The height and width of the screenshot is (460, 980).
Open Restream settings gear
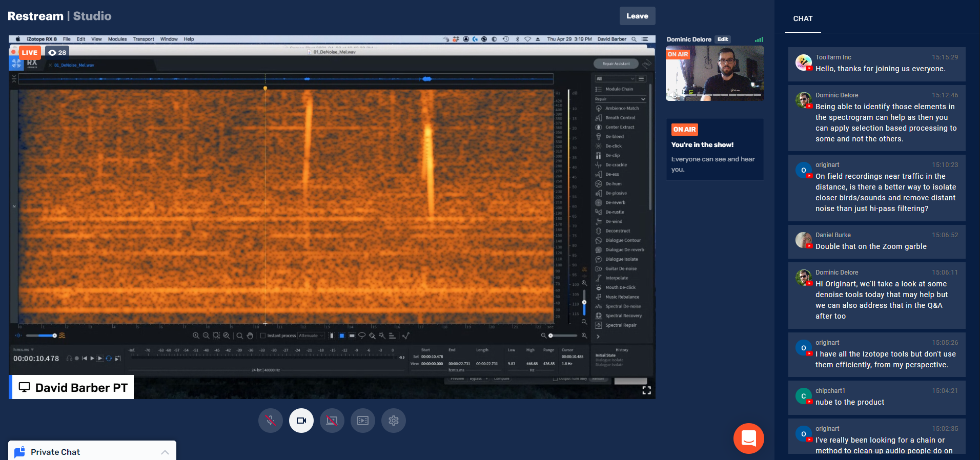(x=394, y=421)
